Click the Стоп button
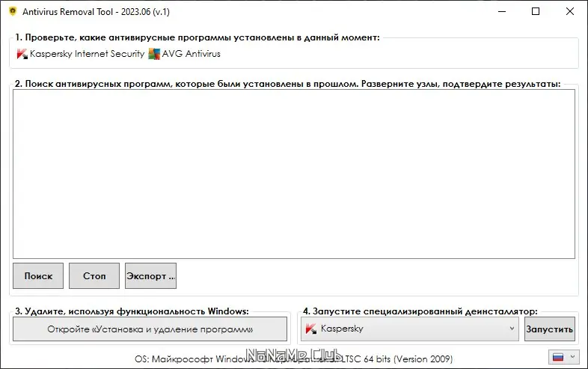This screenshot has width=588, height=369. click(94, 276)
